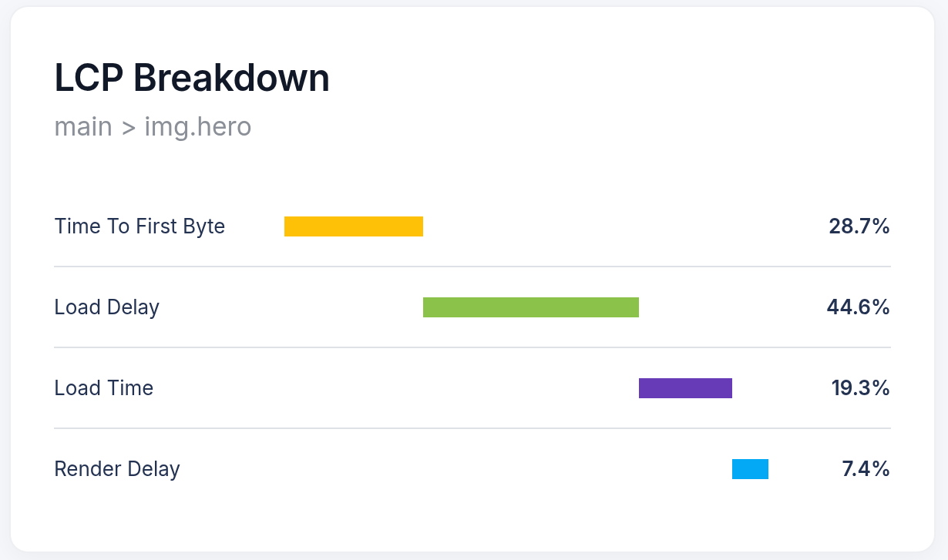Viewport: 948px width, 560px height.
Task: Click the 19.3% value
Action: 860,388
